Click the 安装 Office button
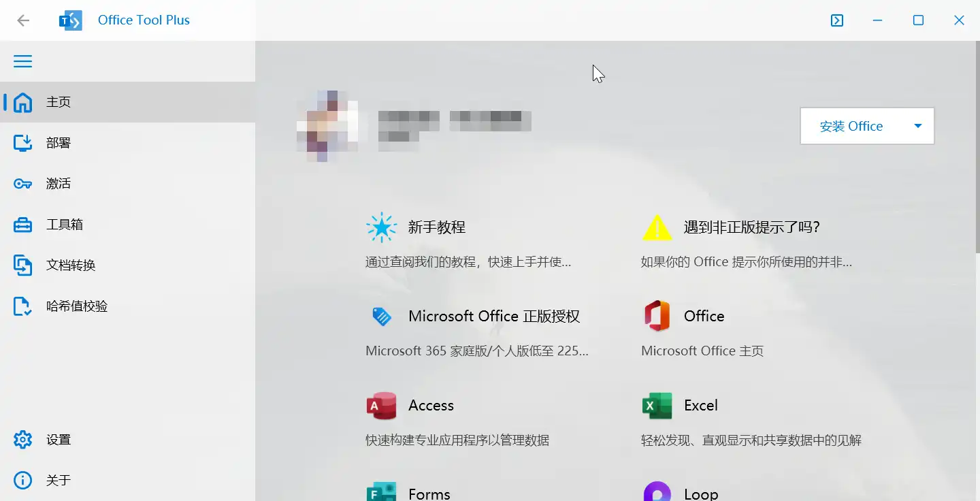Screen dimensions: 980x501 [851, 126]
